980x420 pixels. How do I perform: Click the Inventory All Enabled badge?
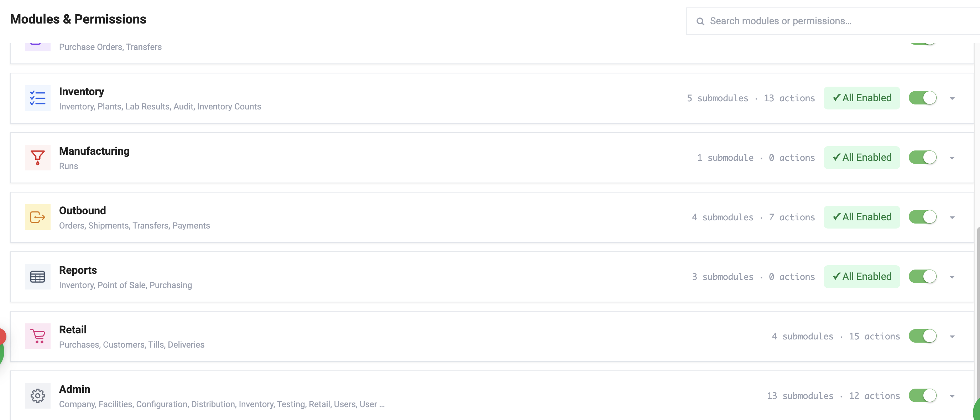coord(862,98)
